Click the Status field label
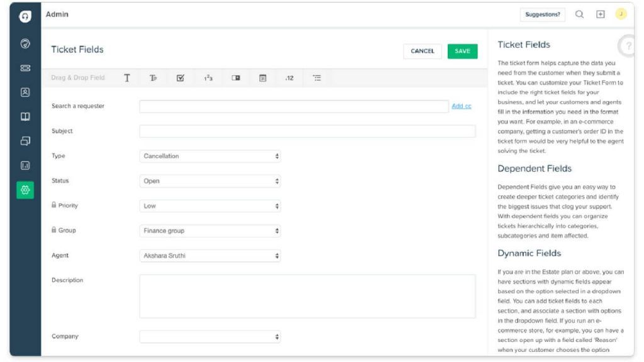 pos(60,180)
